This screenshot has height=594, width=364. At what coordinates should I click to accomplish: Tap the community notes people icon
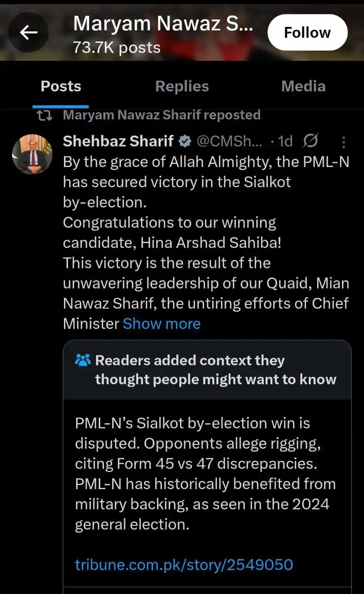pos(83,360)
